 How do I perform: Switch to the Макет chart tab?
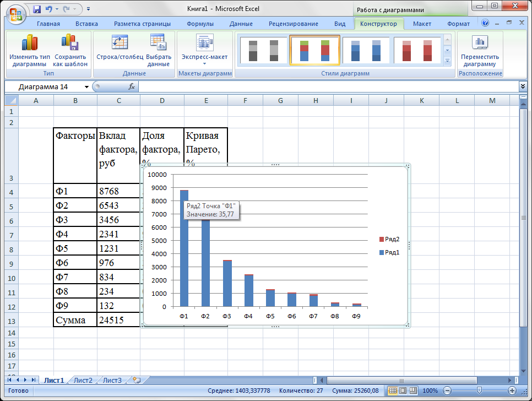422,24
